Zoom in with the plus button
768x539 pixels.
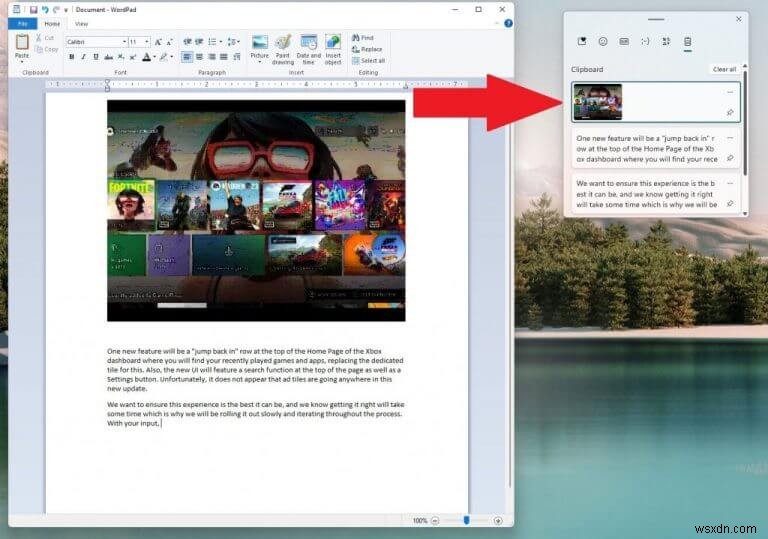(x=498, y=520)
